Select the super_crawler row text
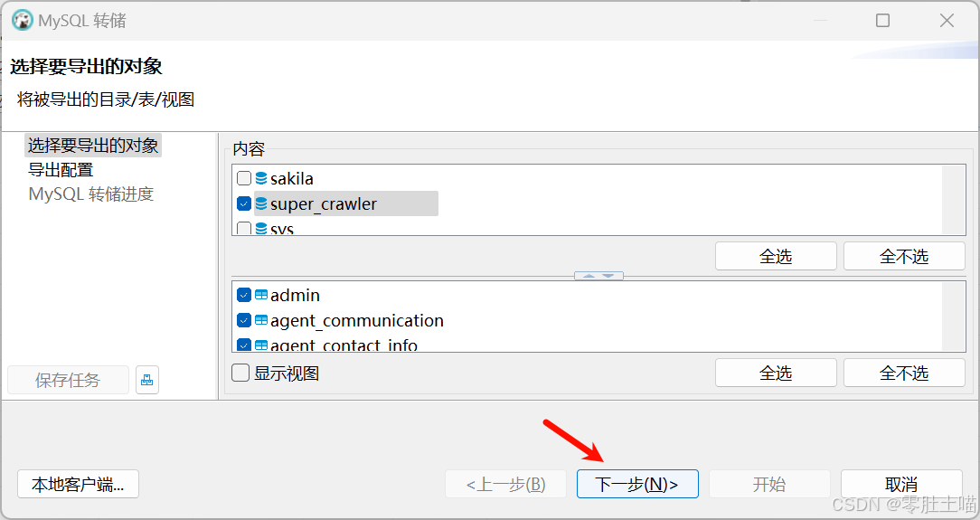The height and width of the screenshot is (520, 980). pos(324,204)
